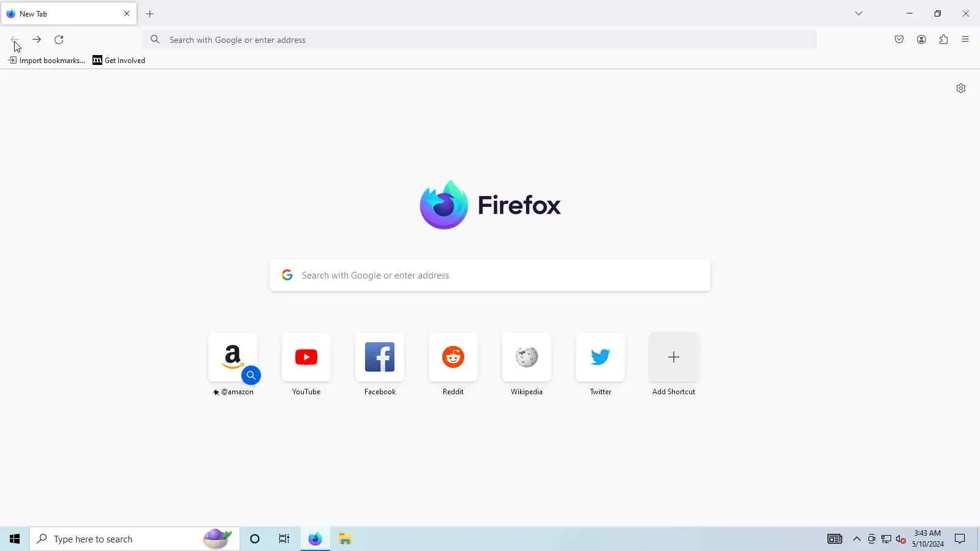Minimize the Firefox window
The height and width of the screenshot is (551, 980).
point(910,13)
